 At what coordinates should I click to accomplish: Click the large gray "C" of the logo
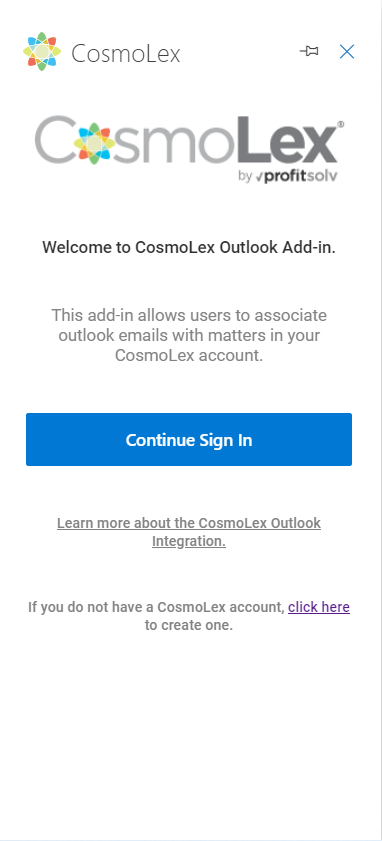(55, 140)
